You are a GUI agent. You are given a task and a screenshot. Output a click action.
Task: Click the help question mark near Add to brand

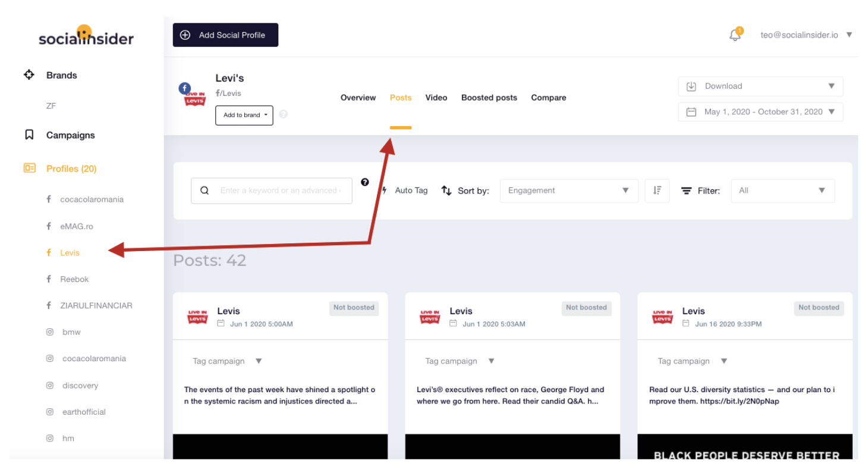coord(284,114)
